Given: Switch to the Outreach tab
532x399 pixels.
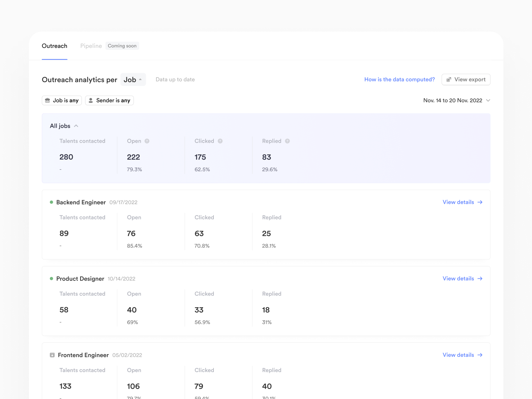Looking at the screenshot, I should click(55, 46).
